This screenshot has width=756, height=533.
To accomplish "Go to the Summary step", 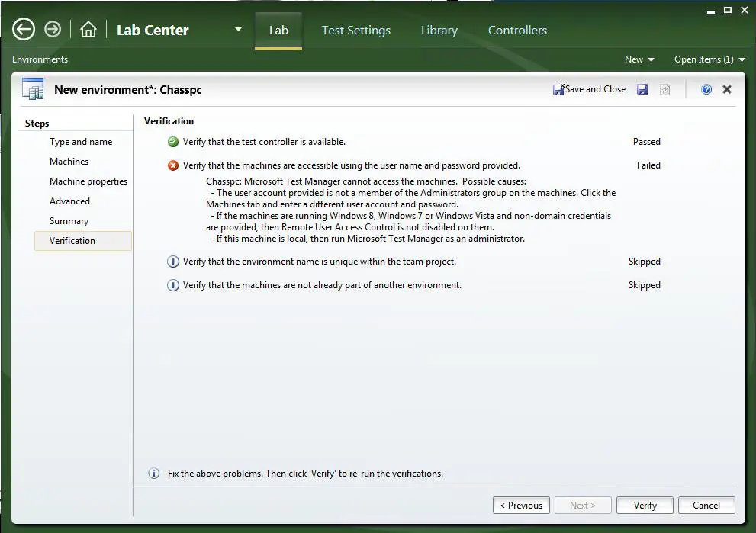I will click(69, 220).
